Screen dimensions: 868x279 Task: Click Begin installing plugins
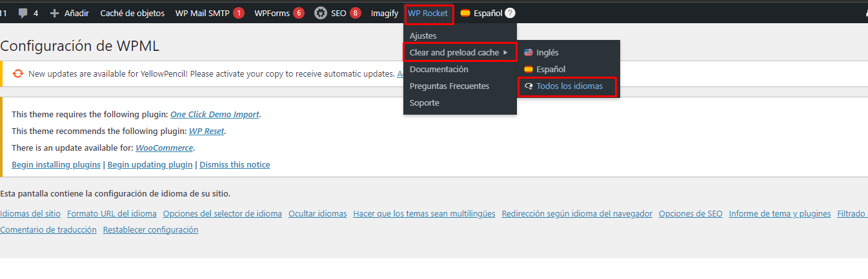56,165
